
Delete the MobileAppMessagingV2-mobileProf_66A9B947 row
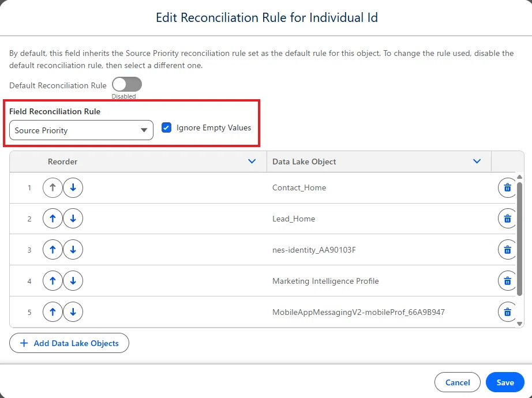coord(507,312)
